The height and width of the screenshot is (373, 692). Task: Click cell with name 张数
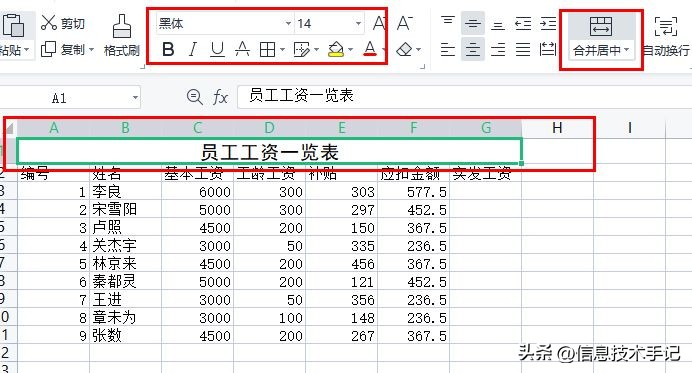tap(125, 335)
